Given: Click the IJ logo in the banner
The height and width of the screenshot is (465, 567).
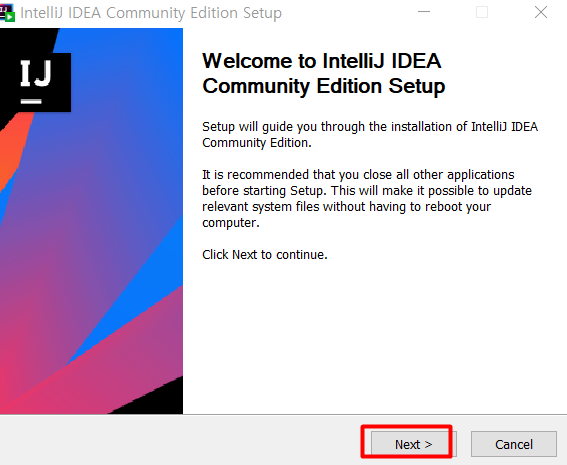Looking at the screenshot, I should pyautogui.click(x=35, y=82).
